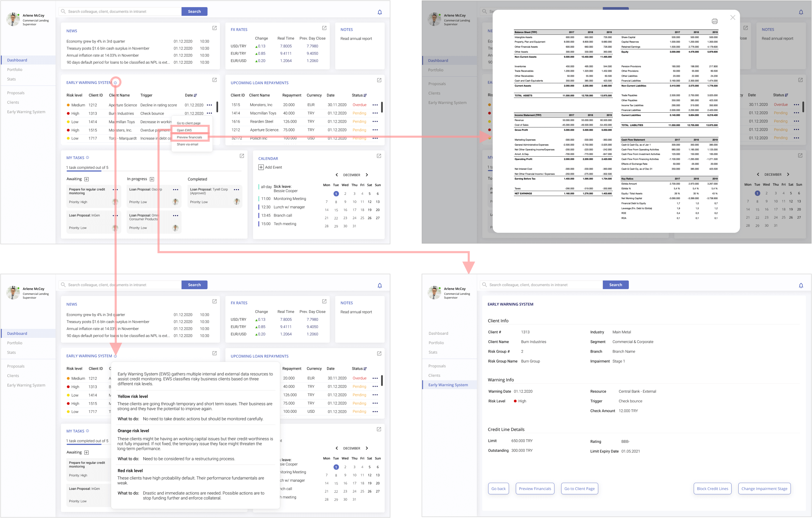812x518 pixels.
Task: Click Block Credit Lines button
Action: point(712,489)
